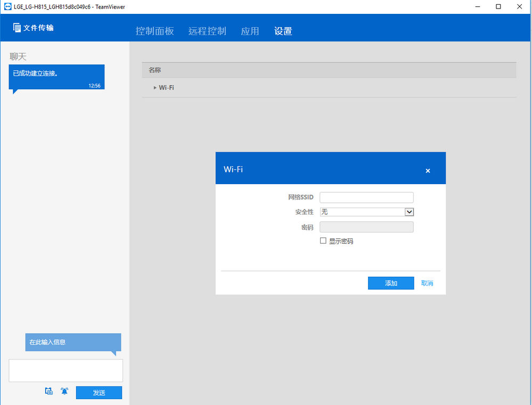This screenshot has height=405, width=532.
Task: Click the TeamViewer logo in title bar
Action: pyautogui.click(x=7, y=6)
